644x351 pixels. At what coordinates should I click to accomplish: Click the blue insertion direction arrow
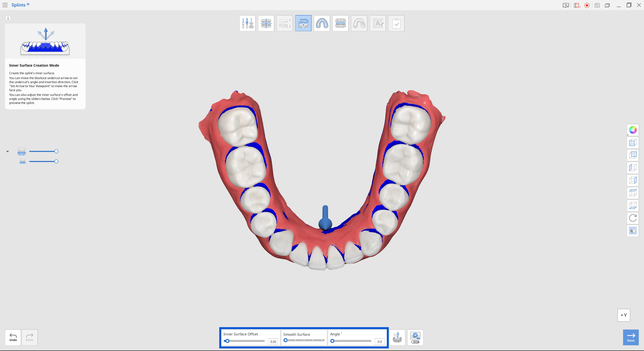tap(325, 218)
